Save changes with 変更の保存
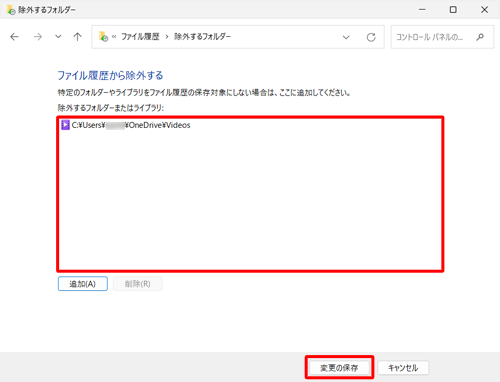 pos(339,368)
